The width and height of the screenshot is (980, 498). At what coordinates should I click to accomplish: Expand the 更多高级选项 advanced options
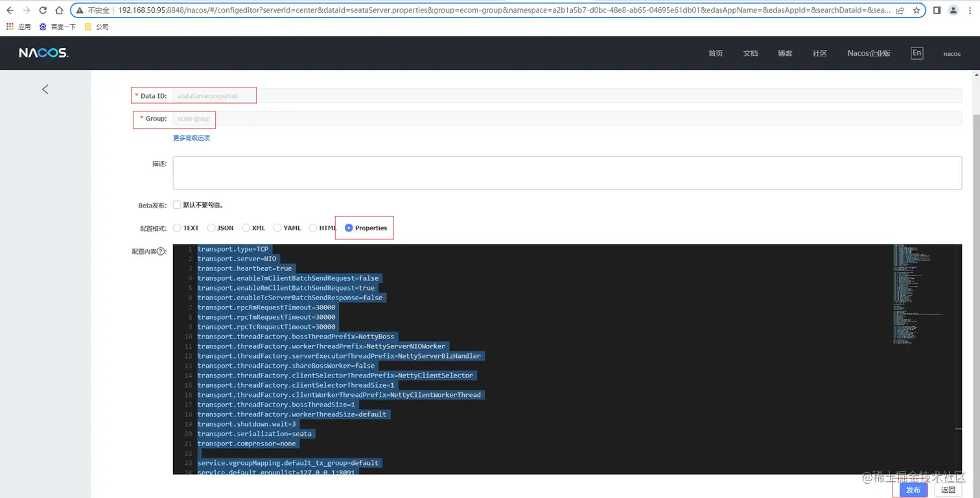click(191, 137)
